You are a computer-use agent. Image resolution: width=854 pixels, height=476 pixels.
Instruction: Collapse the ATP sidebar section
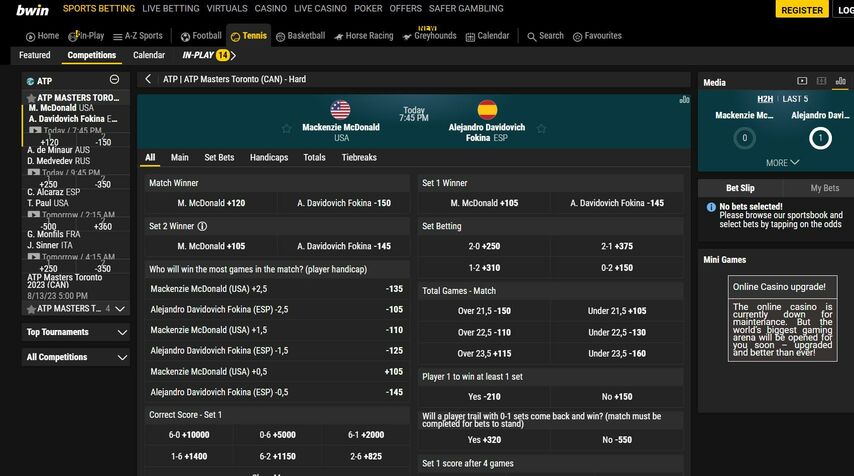pos(114,80)
